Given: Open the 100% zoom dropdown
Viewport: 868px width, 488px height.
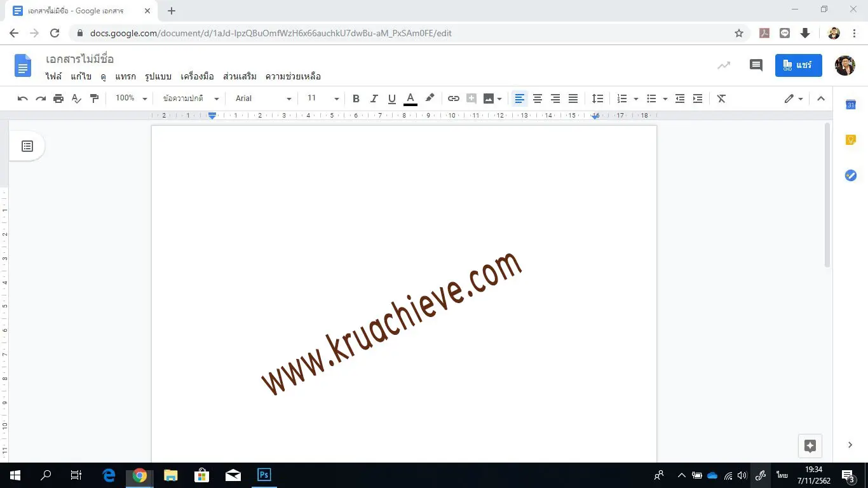Looking at the screenshot, I should [x=131, y=98].
